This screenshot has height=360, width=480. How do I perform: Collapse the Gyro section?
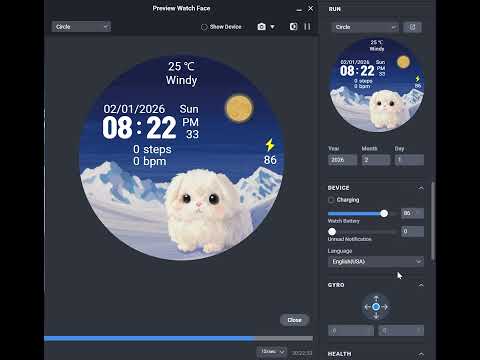(421, 285)
